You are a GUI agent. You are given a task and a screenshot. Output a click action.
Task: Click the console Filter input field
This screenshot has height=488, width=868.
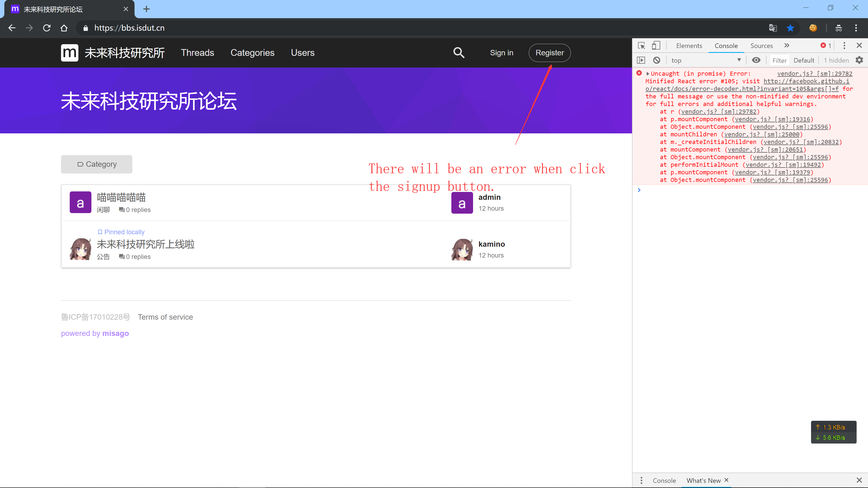coord(779,60)
